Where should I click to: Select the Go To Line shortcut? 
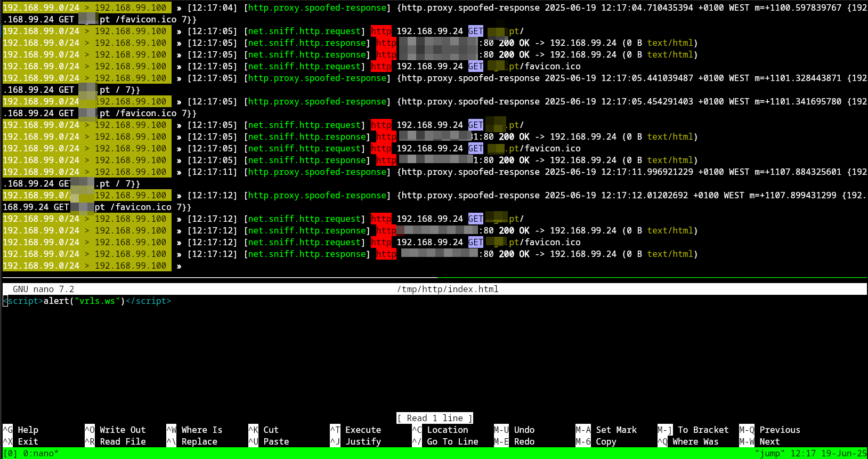pyautogui.click(x=452, y=441)
